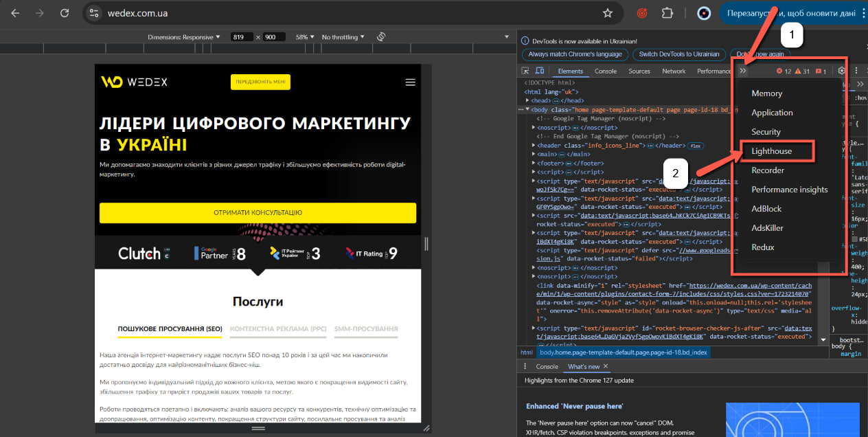Switch to the Sources tab
The image size is (868, 437).
[x=639, y=71]
